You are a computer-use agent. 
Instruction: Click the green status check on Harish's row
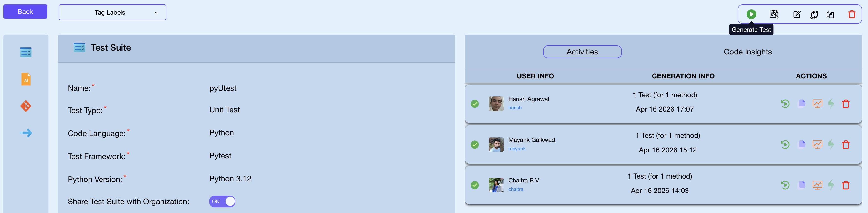click(475, 104)
